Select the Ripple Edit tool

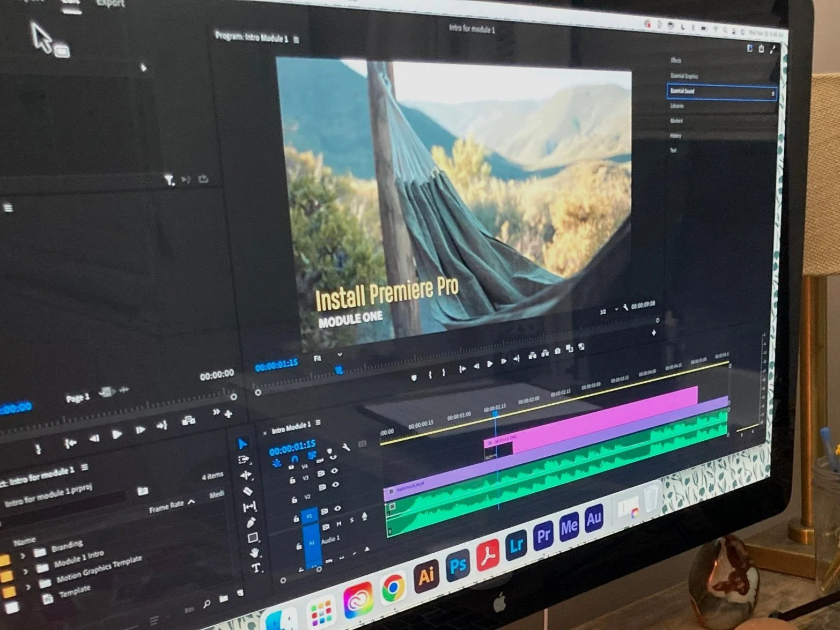[246, 476]
